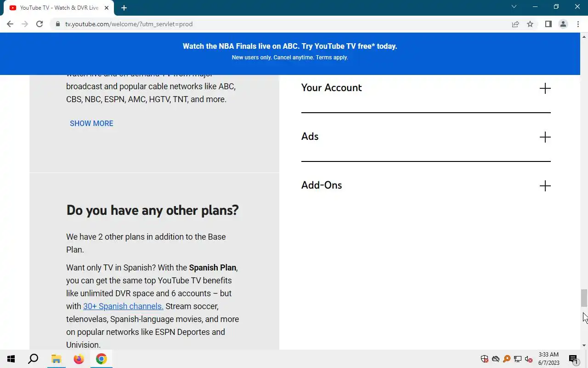Expand the Add-Ons FAQ section
This screenshot has width=588, height=368.
(425, 185)
